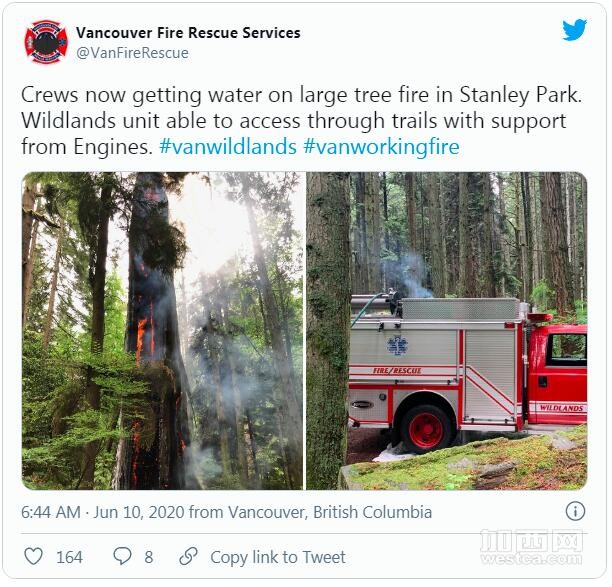Click the 164 likes count

tap(69, 557)
